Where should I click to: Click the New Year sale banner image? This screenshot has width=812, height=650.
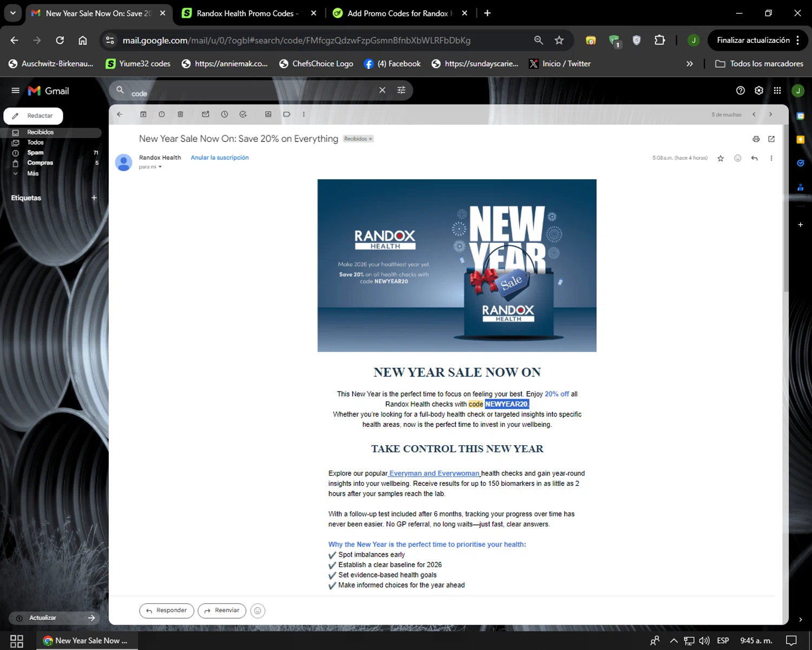(x=457, y=265)
